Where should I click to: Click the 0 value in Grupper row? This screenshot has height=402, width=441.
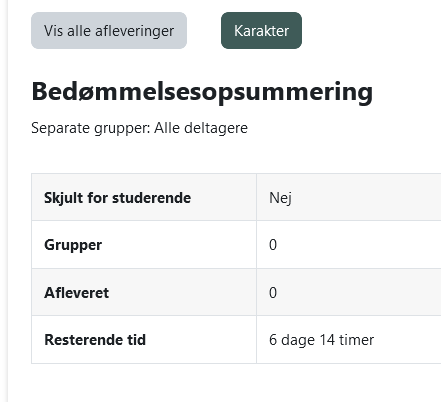273,245
